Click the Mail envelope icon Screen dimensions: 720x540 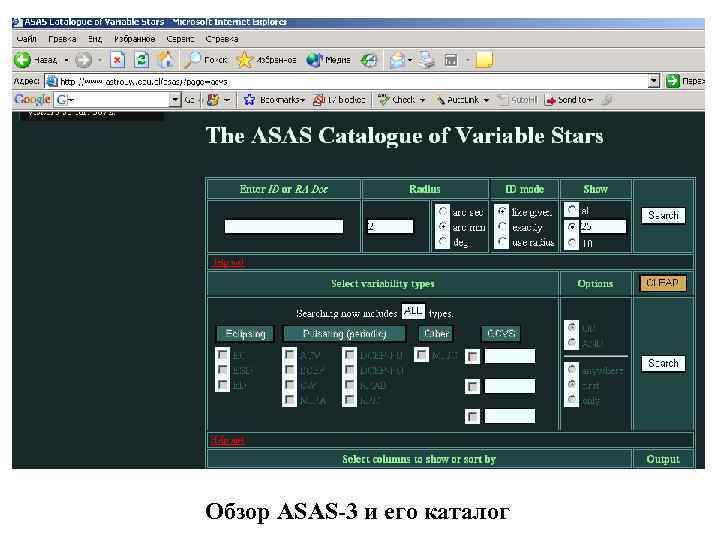click(x=397, y=60)
